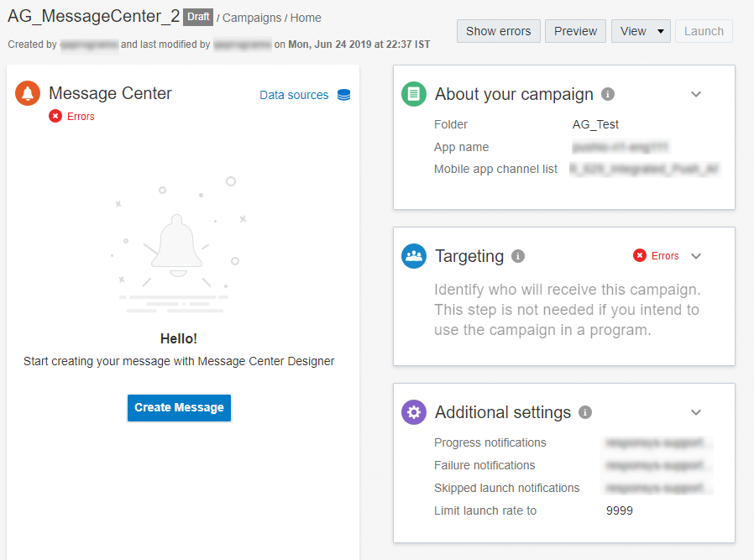Click info icon next to Additional settings

585,412
